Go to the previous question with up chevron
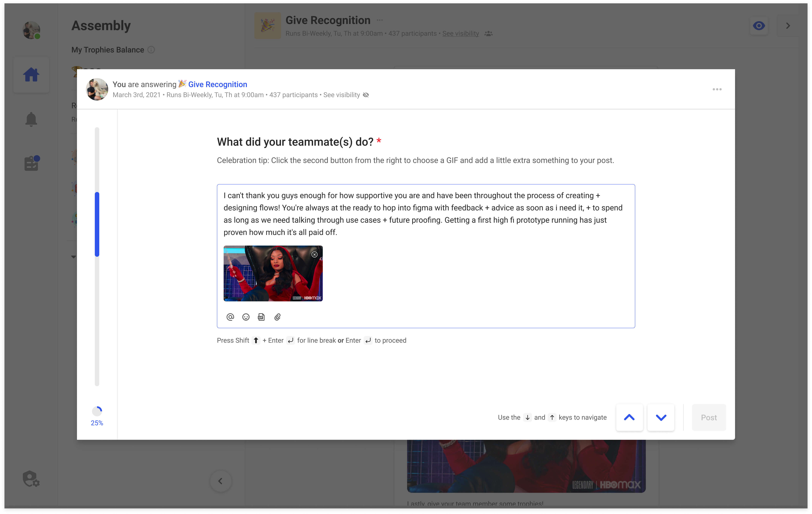Image resolution: width=812 pixels, height=514 pixels. click(x=629, y=417)
